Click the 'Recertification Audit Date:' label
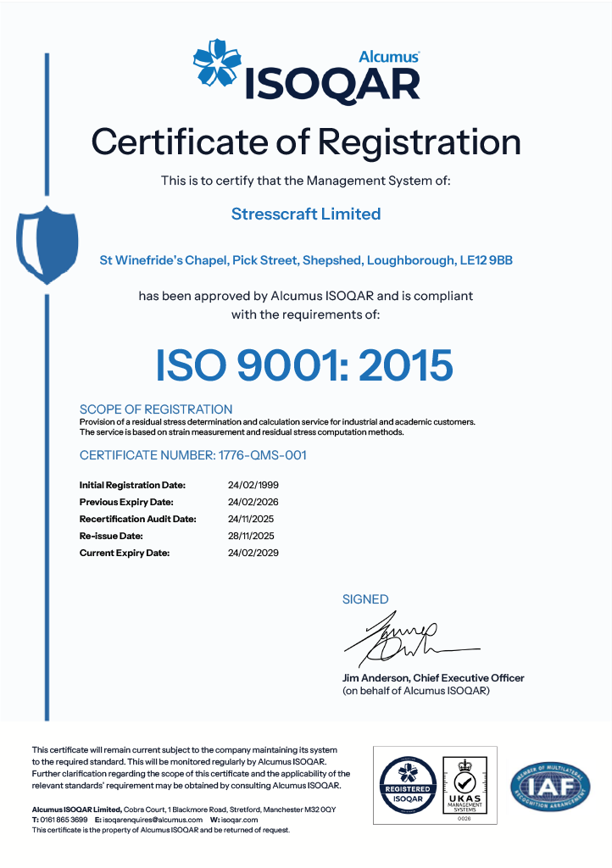 click(x=138, y=519)
